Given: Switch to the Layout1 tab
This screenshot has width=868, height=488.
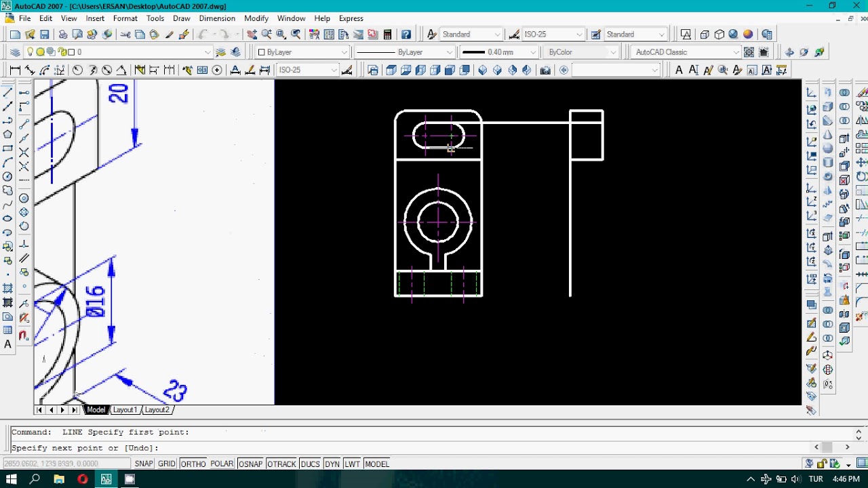Looking at the screenshot, I should click(125, 410).
